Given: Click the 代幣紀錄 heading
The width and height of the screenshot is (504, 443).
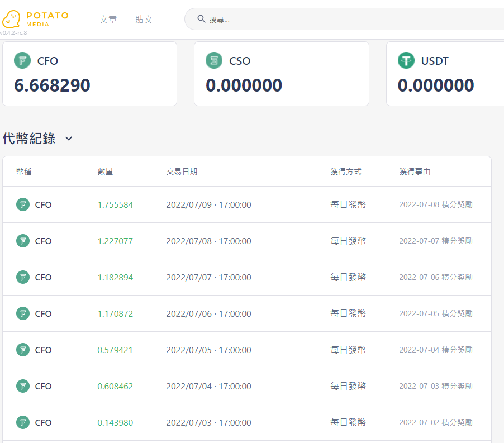Looking at the screenshot, I should pyautogui.click(x=29, y=139).
